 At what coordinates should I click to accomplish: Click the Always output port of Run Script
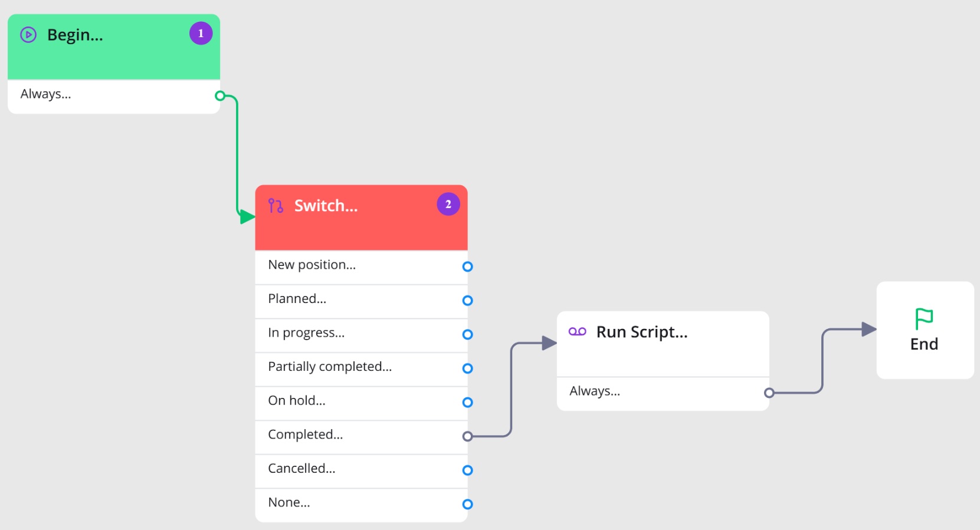769,393
